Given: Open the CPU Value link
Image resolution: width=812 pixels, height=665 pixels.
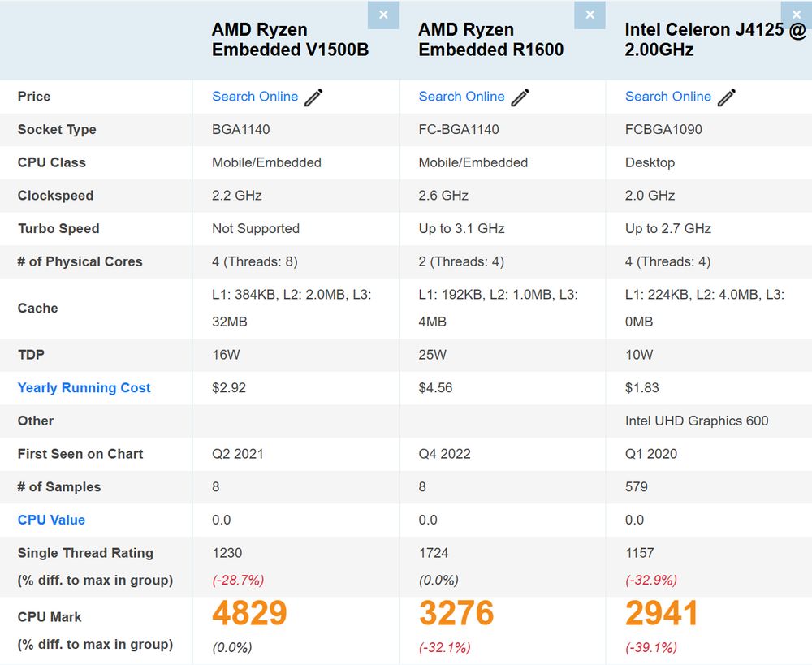Looking at the screenshot, I should pos(51,520).
